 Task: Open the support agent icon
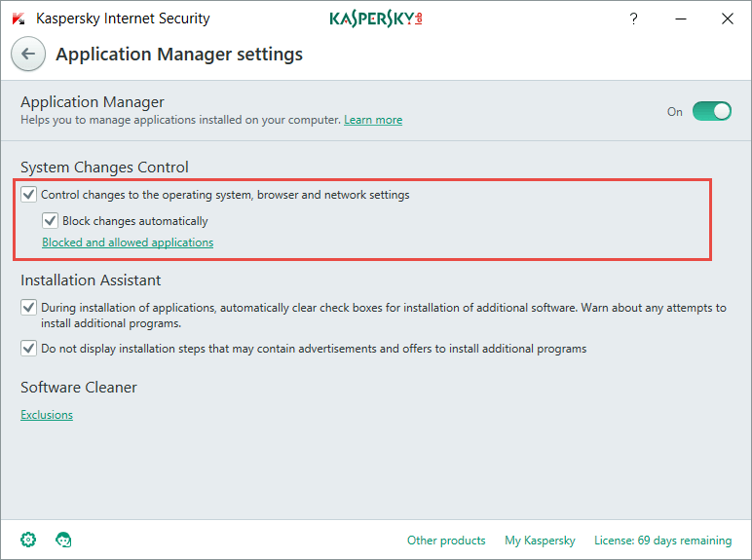(x=63, y=540)
